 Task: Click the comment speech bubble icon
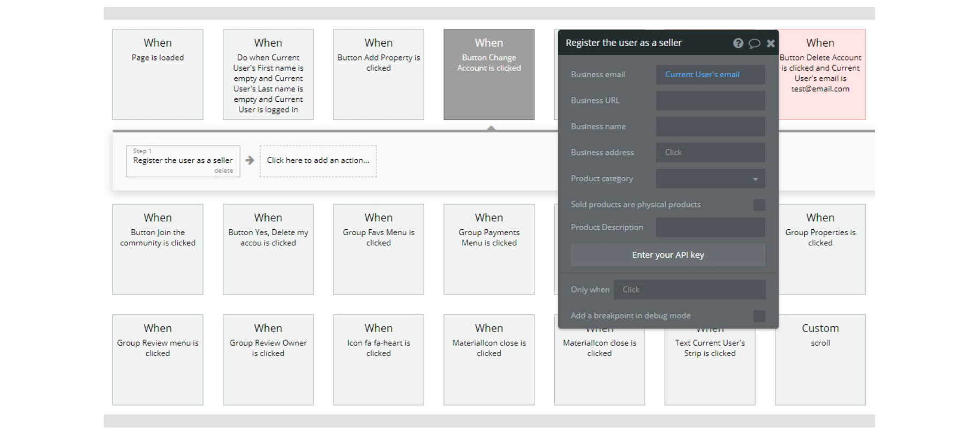coord(754,43)
